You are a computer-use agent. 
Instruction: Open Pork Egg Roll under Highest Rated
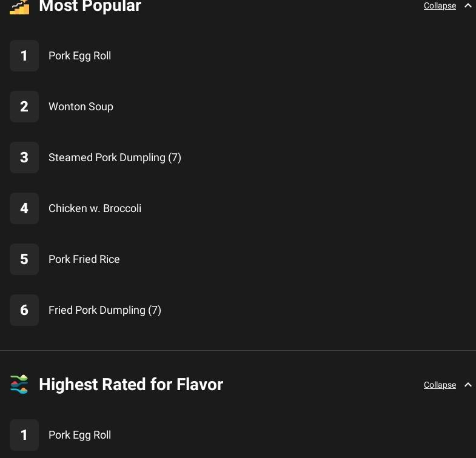tap(79, 435)
